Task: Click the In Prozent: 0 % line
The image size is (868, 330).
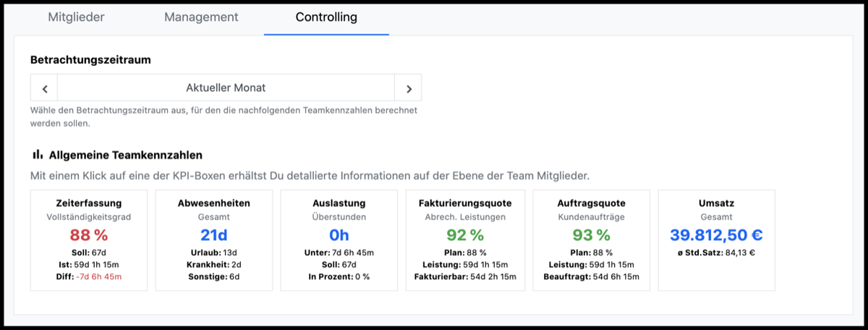Action: coord(339,276)
